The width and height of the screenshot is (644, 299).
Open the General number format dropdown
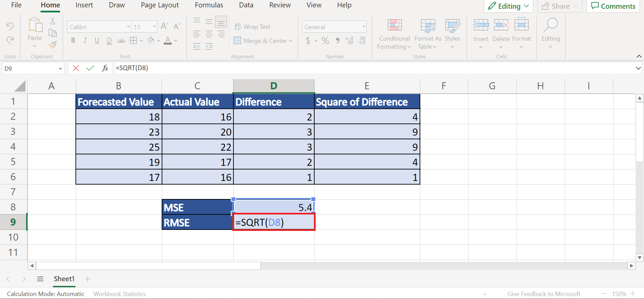click(364, 27)
